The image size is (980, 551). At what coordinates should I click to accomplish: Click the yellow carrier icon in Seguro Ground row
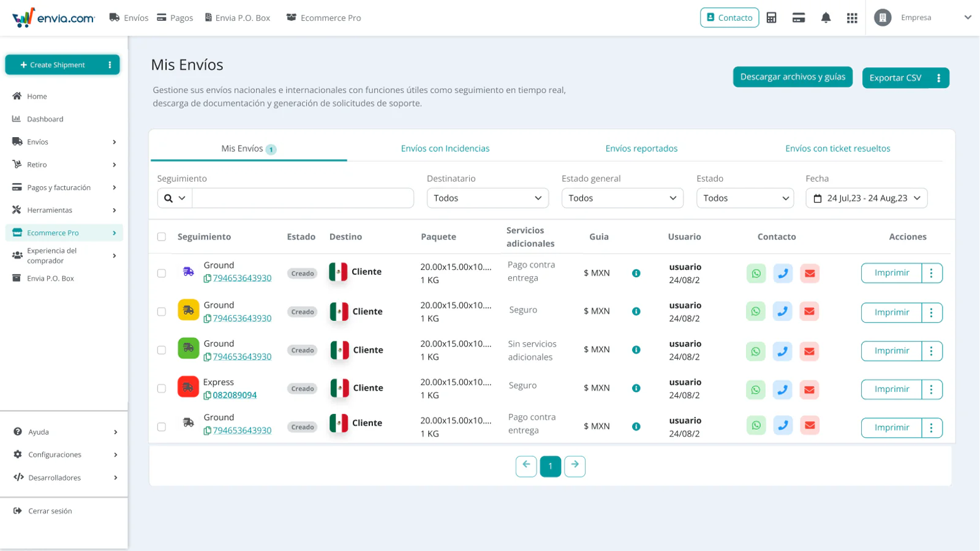point(188,310)
